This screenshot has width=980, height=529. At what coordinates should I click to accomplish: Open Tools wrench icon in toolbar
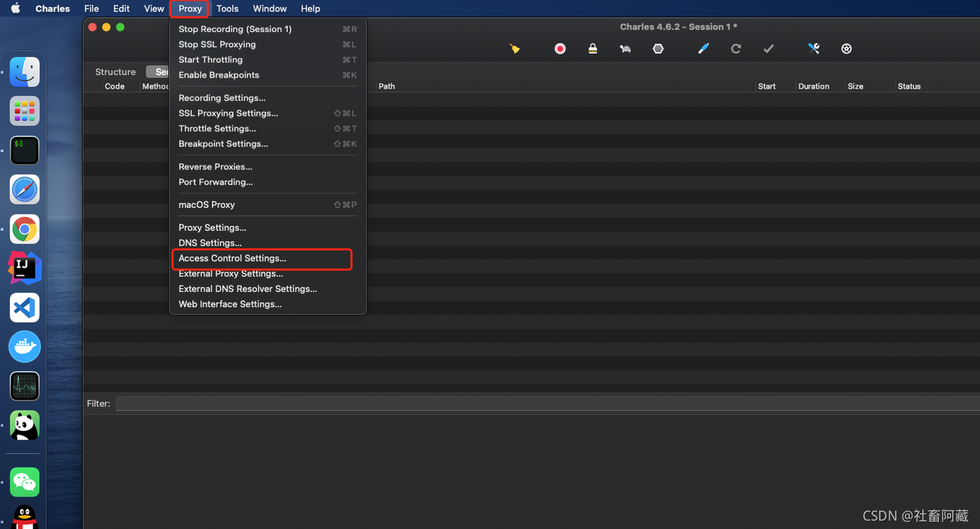point(814,49)
